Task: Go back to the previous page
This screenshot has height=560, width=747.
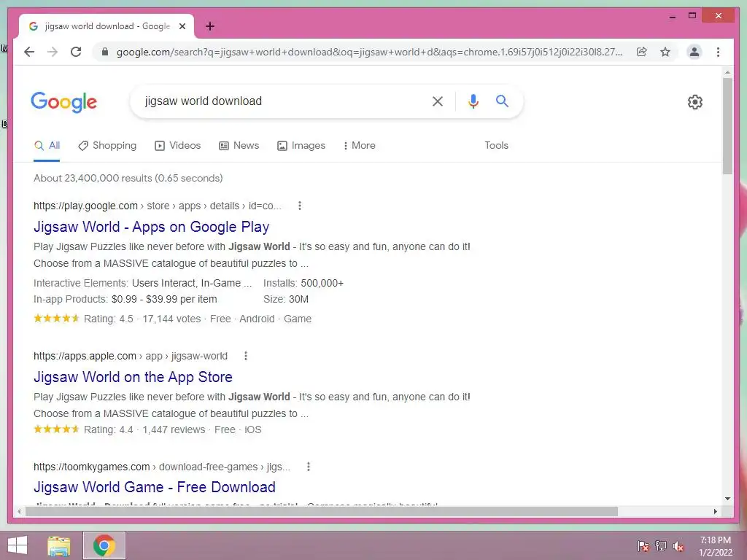Action: coord(29,52)
